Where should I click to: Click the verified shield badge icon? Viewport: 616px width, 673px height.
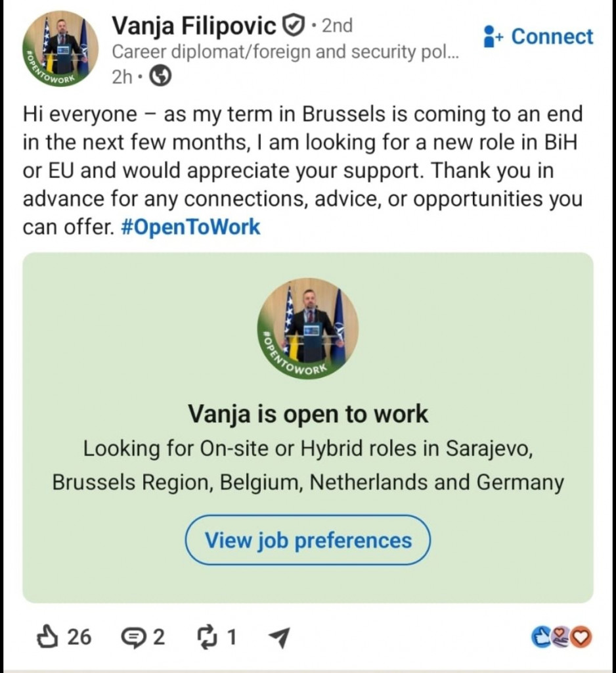tap(294, 26)
